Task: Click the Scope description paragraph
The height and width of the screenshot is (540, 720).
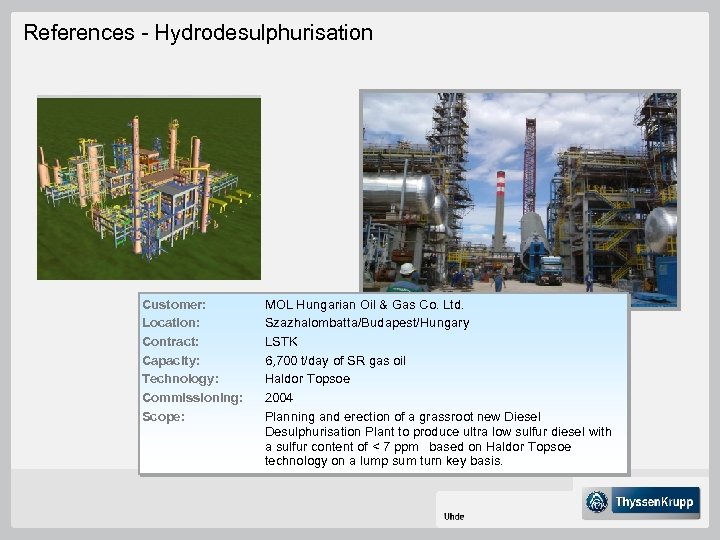Action: tap(439, 439)
